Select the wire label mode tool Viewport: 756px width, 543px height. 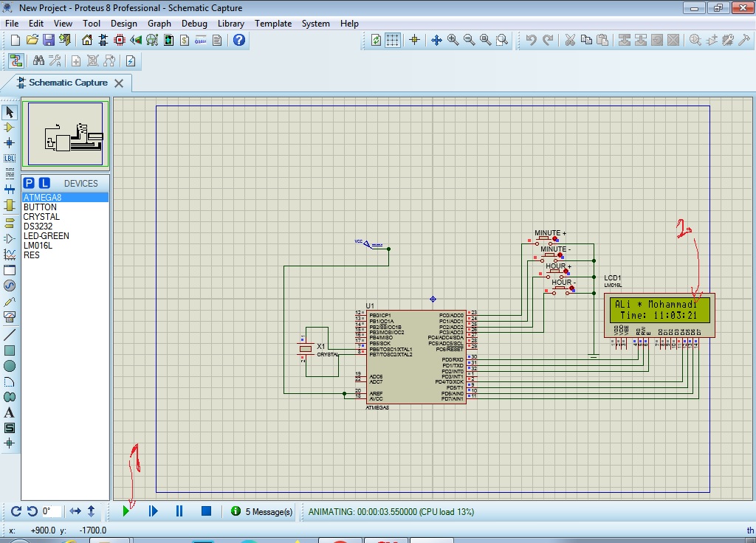(x=10, y=158)
